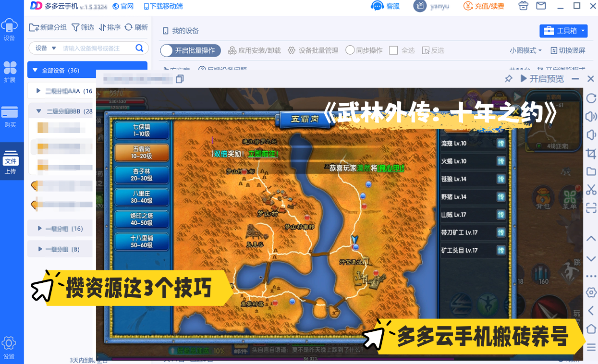The image size is (598, 364).
Task: Open the 菜单 menu icon in game
Action: point(570,198)
